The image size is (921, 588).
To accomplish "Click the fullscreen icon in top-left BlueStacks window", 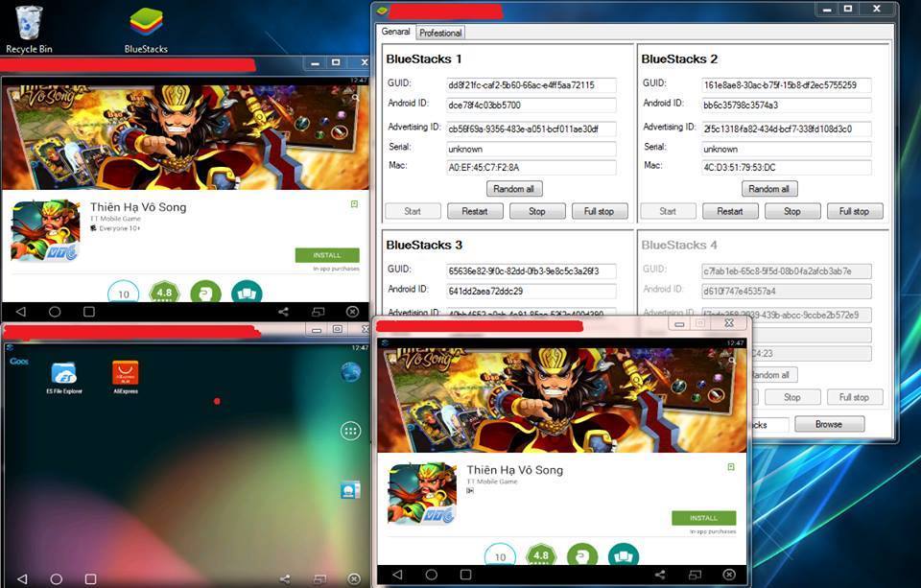I will [318, 312].
